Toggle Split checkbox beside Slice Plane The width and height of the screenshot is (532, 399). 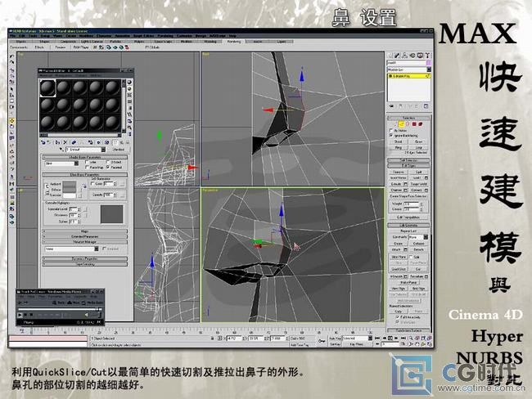(x=412, y=257)
